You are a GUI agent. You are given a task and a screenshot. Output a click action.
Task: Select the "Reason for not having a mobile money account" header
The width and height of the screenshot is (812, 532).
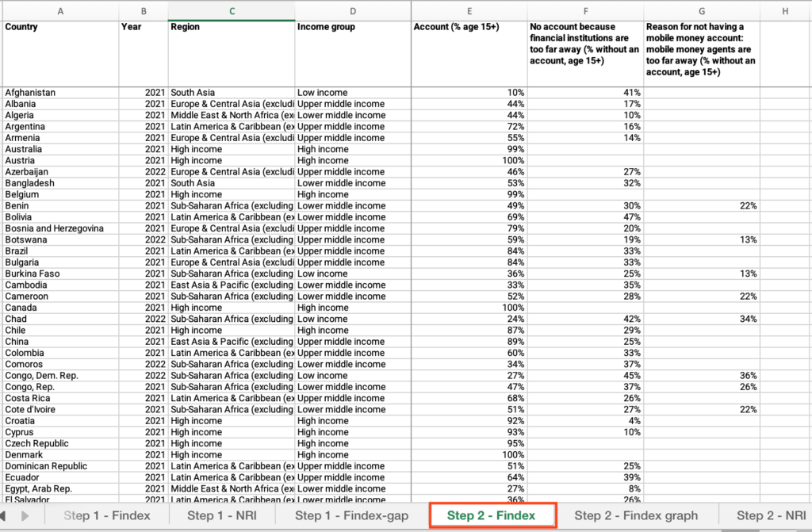(702, 54)
